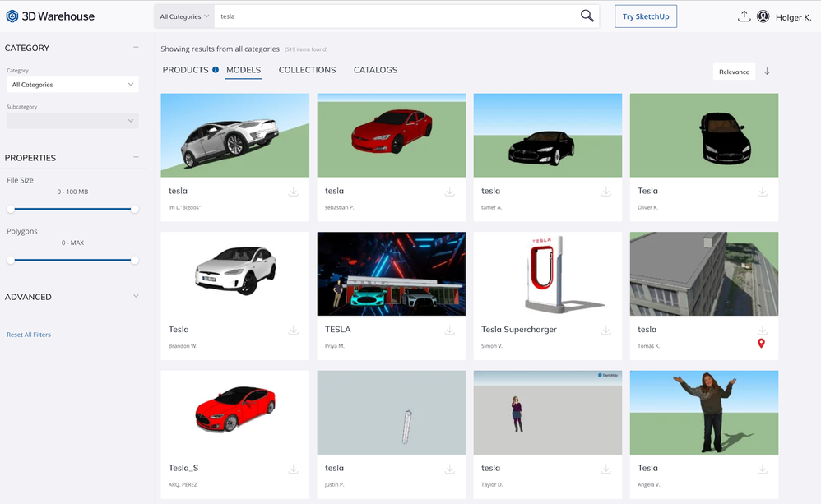Click the author name 'Taylor D.'
The width and height of the screenshot is (821, 504).
492,484
